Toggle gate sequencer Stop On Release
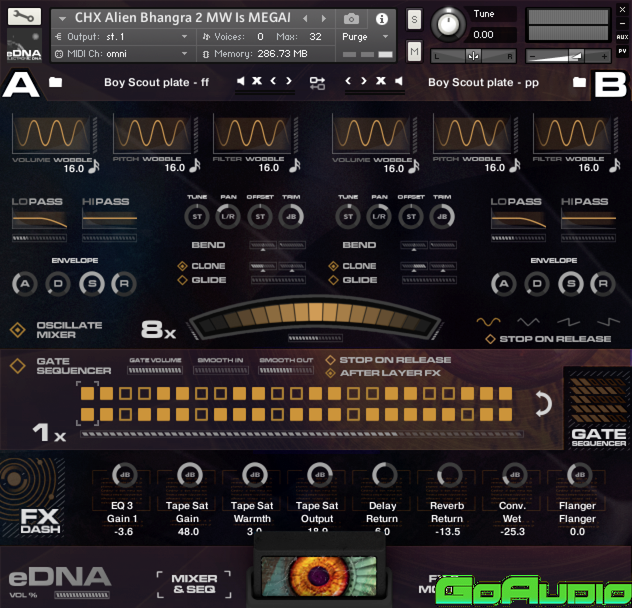This screenshot has width=632, height=608. coord(331,360)
